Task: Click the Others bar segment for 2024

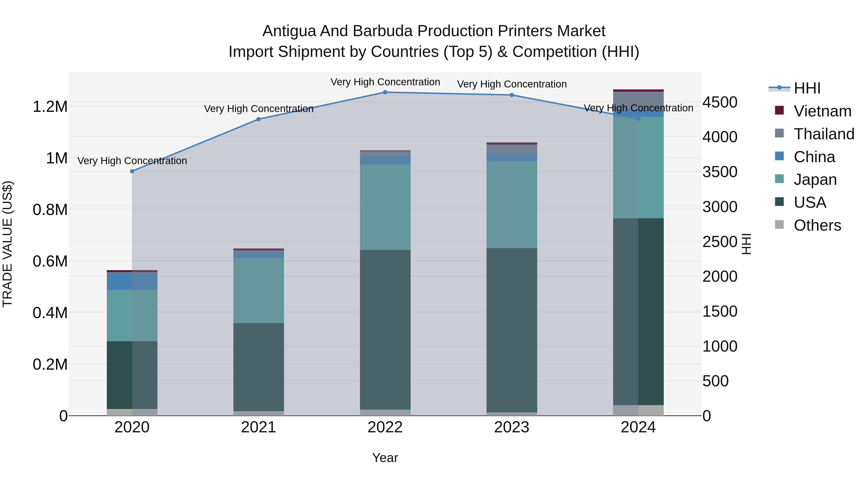Action: click(638, 410)
